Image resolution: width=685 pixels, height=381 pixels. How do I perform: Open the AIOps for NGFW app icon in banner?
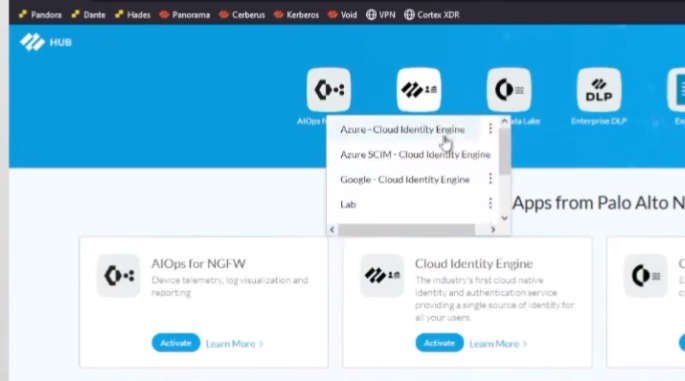point(329,90)
